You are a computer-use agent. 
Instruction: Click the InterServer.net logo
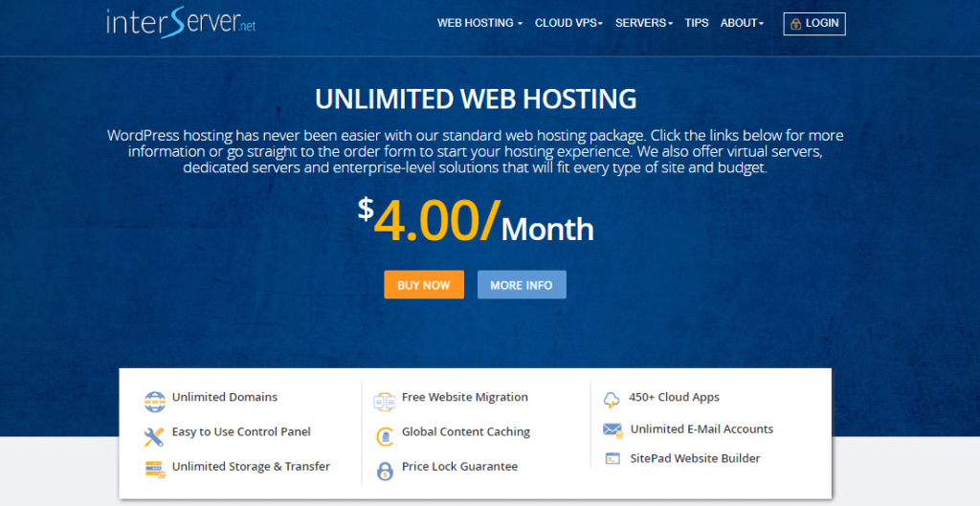181,22
